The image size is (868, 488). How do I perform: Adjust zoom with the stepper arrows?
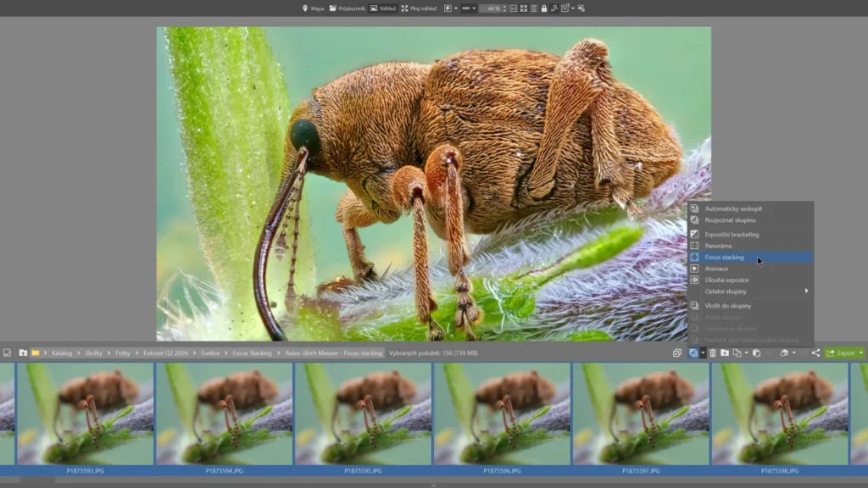click(504, 8)
